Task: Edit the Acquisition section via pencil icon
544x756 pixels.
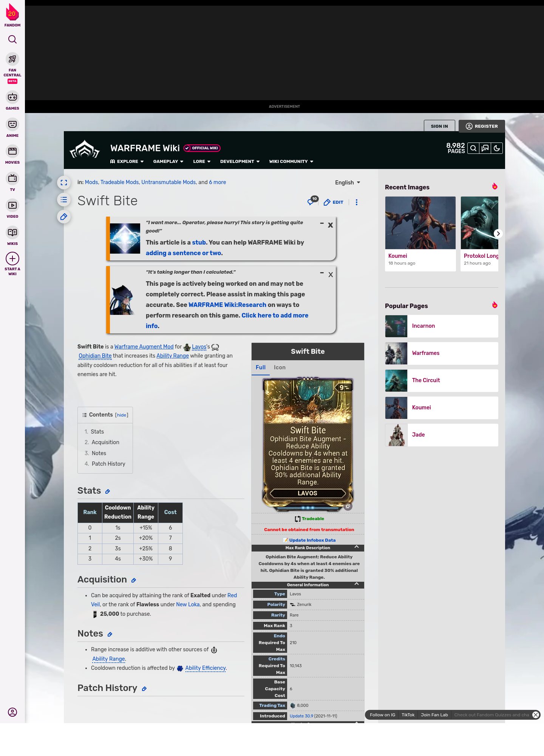Action: (x=134, y=580)
